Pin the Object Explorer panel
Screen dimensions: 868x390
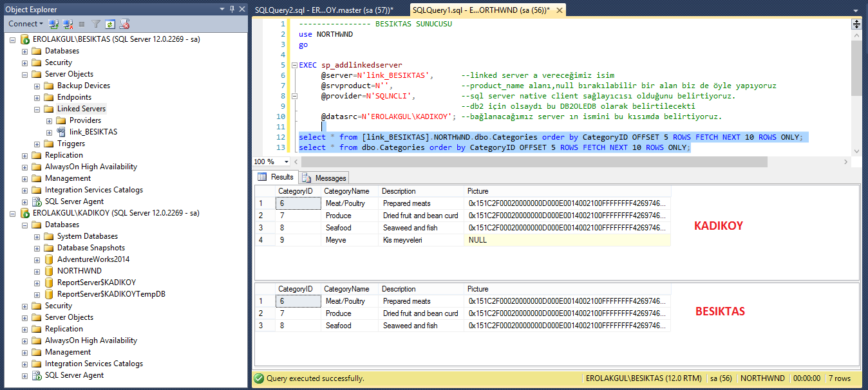tap(231, 9)
